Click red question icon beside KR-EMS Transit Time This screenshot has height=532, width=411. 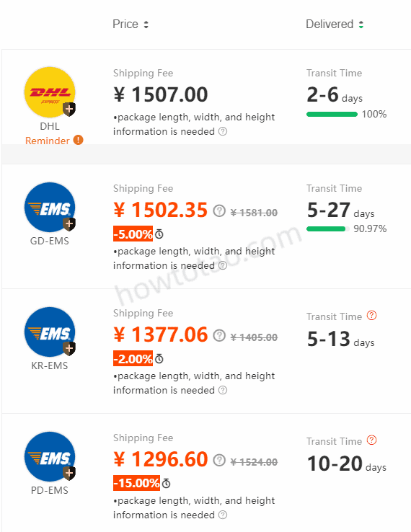tap(372, 316)
